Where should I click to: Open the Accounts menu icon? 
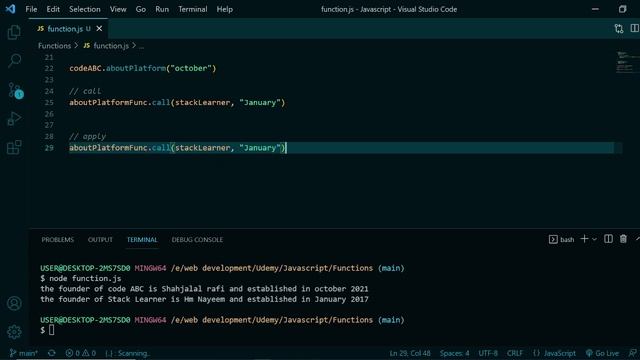[x=14, y=303]
